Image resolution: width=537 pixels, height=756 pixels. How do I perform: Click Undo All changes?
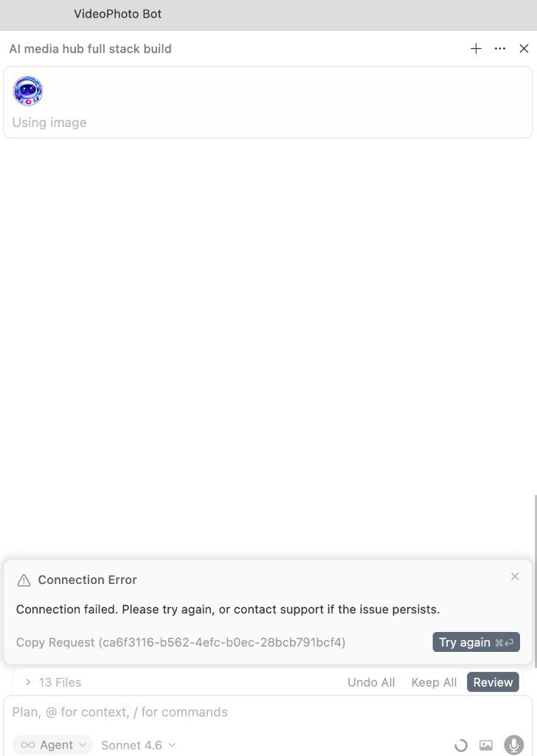[371, 682]
